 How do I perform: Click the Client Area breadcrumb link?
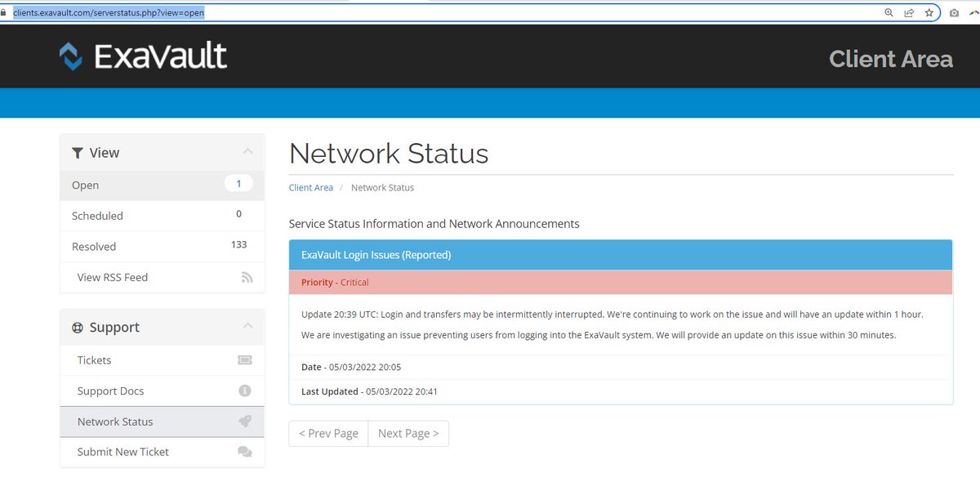pyautogui.click(x=311, y=188)
